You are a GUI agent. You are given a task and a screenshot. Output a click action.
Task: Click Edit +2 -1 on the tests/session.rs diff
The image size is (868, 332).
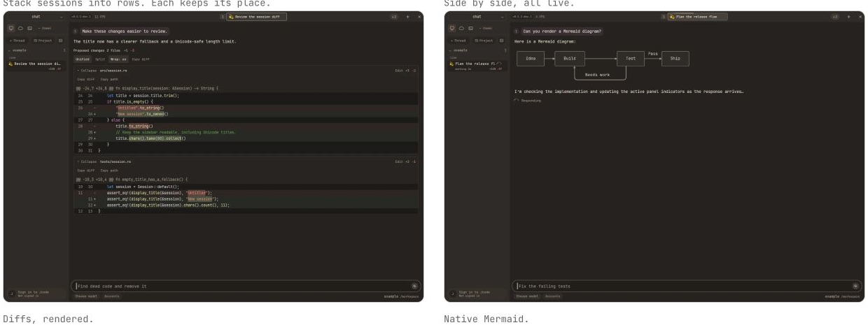coord(405,161)
